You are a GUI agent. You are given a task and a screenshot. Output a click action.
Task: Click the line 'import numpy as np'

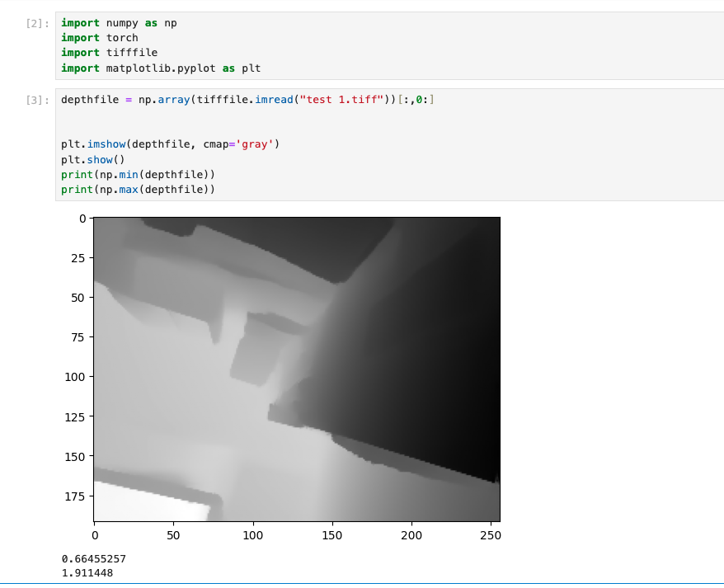pyautogui.click(x=119, y=23)
